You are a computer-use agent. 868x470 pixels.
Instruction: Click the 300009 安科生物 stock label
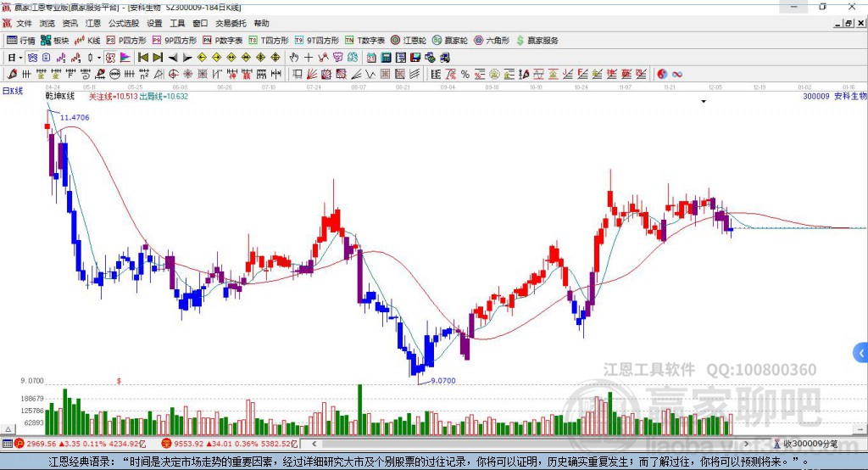(x=835, y=97)
